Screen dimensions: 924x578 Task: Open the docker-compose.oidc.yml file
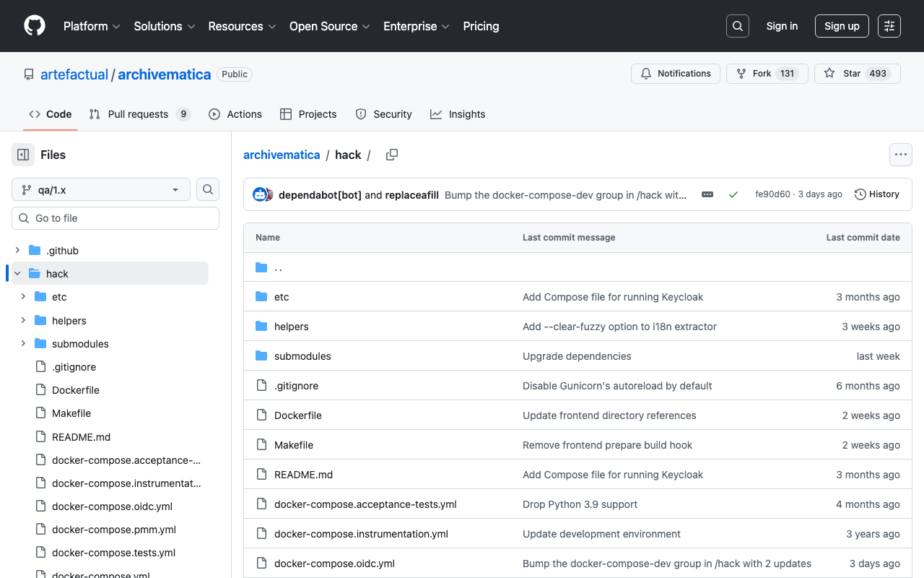pyautogui.click(x=334, y=563)
